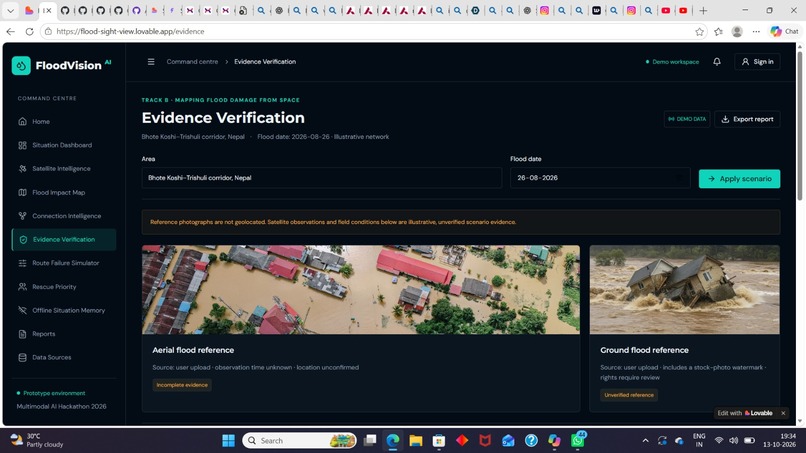Open McAfee from taskbar

point(485,441)
